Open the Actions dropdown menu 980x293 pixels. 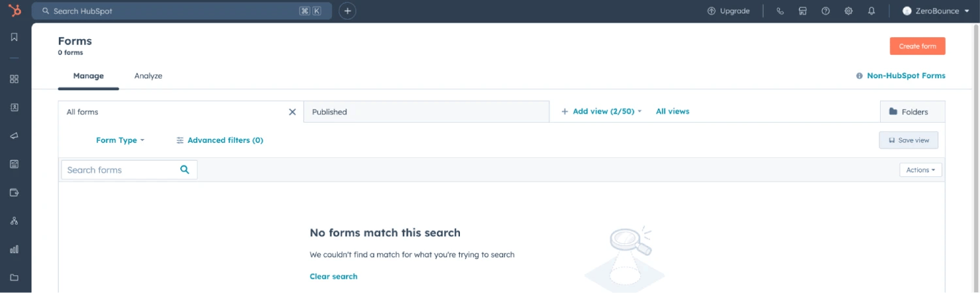pos(921,170)
